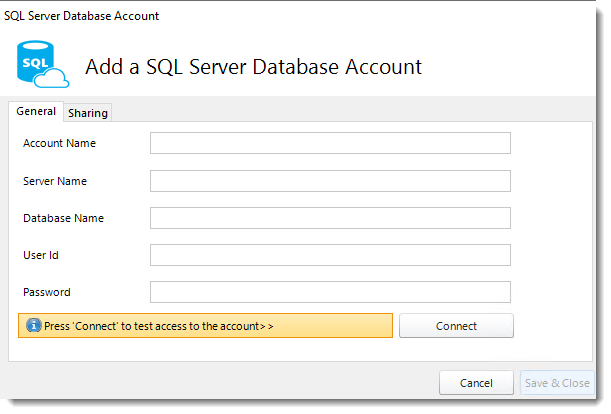Viewport: 611px width, 414px height.
Task: Click the 'SQL Server Database Account' window title
Action: 81,16
